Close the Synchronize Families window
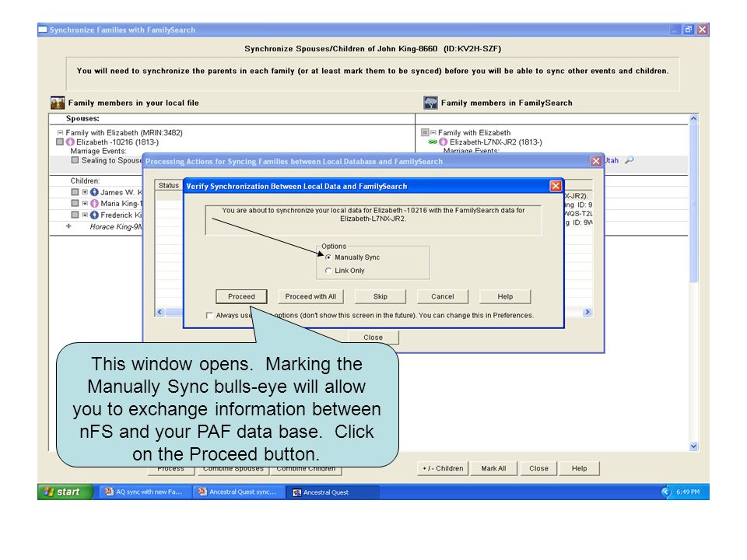The image size is (747, 560). click(702, 30)
